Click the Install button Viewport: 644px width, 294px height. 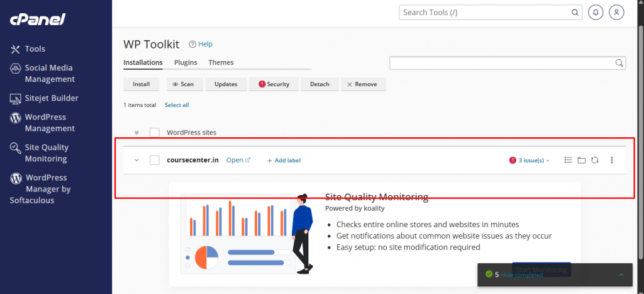pos(142,84)
